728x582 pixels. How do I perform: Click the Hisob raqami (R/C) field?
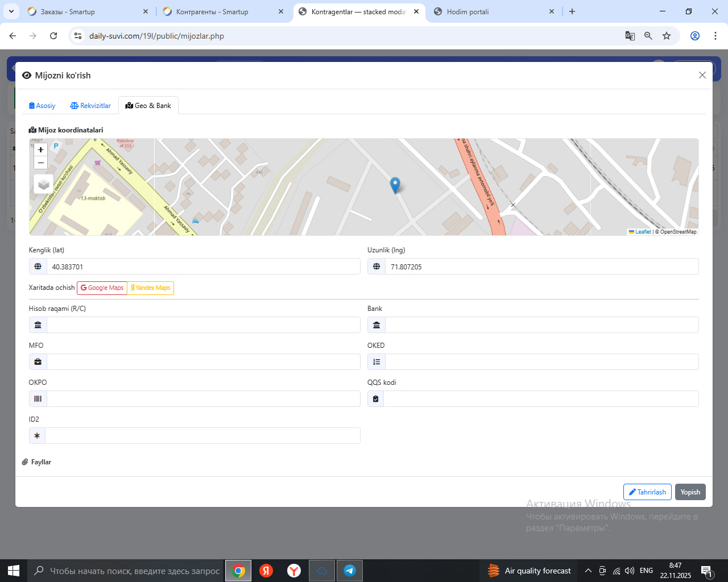click(203, 325)
